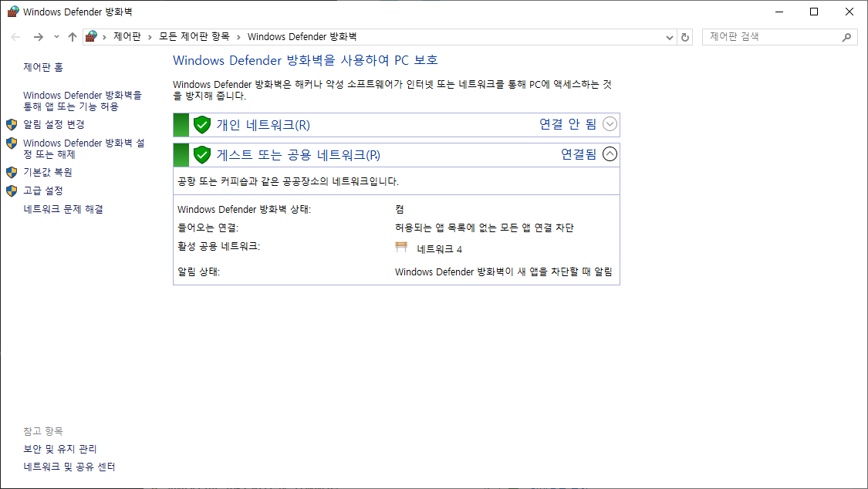Image resolution: width=868 pixels, height=489 pixels.
Task: Click the window title bar firewall icon
Action: point(13,12)
